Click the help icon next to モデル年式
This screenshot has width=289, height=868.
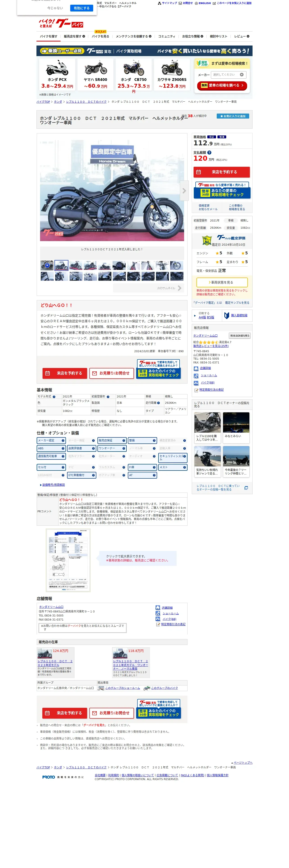(54, 397)
